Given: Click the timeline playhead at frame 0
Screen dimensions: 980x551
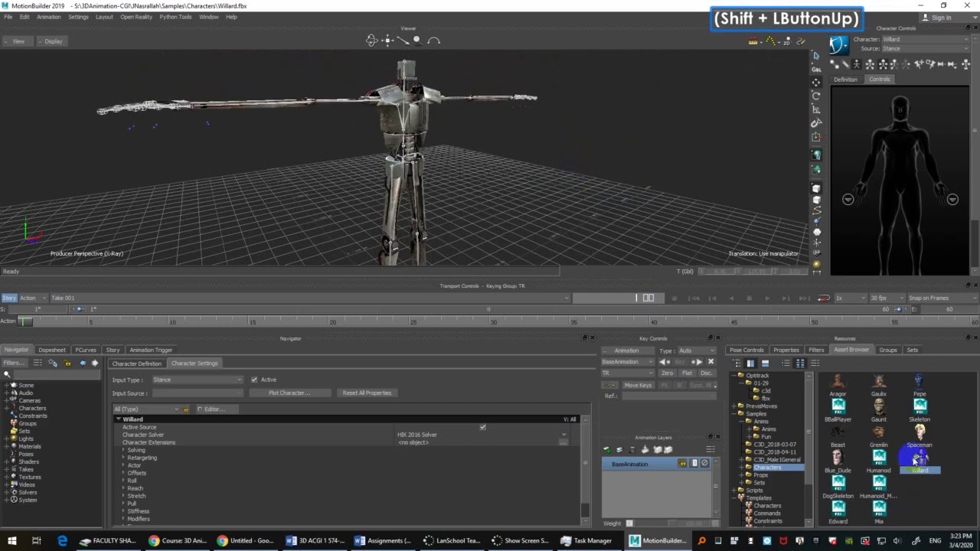Looking at the screenshot, I should pos(26,321).
